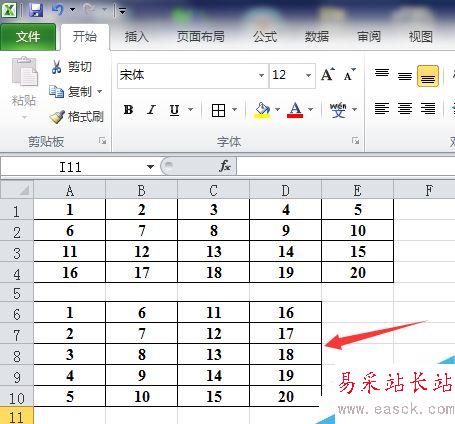Click the font size box showing 12
Viewport: 455px width, 424px height.
point(287,75)
